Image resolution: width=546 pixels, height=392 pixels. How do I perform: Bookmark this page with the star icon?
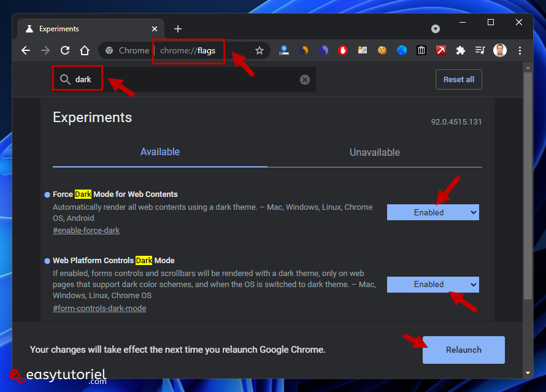(x=259, y=50)
